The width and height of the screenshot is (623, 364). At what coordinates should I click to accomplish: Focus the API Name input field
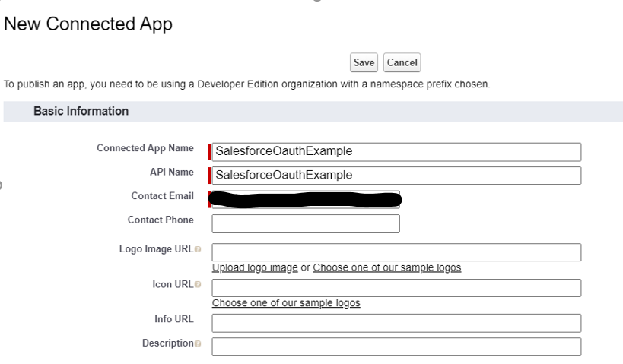(396, 176)
